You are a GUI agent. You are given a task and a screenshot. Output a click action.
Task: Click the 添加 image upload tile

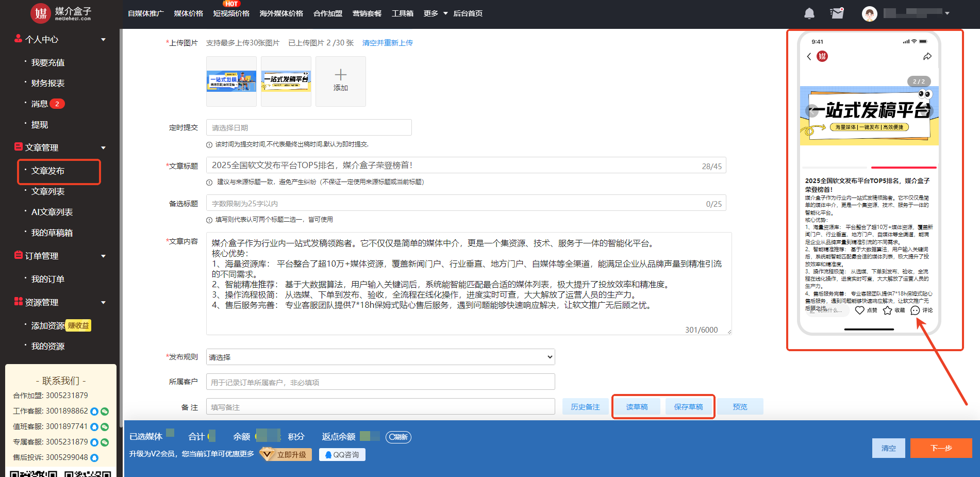(x=341, y=81)
